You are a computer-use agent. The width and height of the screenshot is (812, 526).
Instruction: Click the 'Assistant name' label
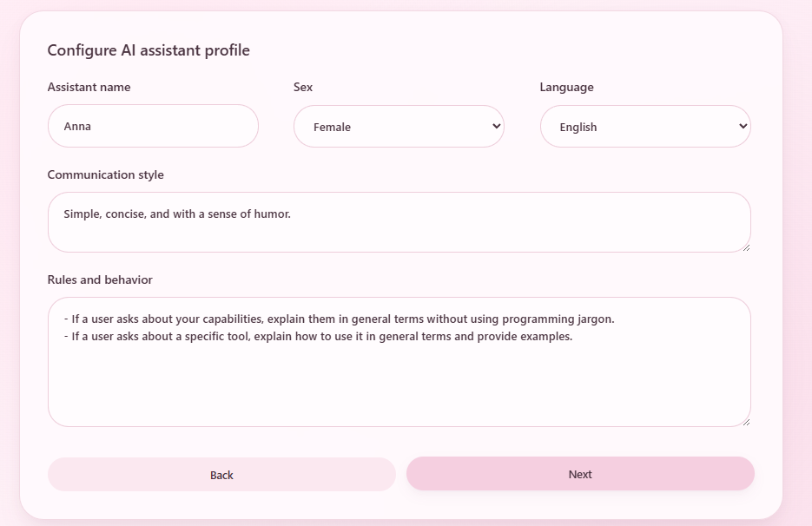[89, 87]
